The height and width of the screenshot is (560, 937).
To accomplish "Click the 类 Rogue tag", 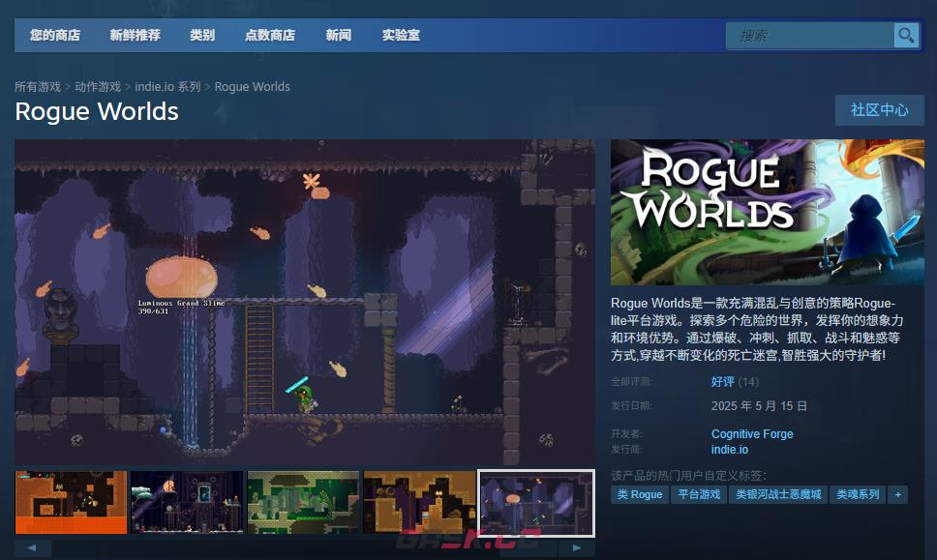I will pos(640,494).
